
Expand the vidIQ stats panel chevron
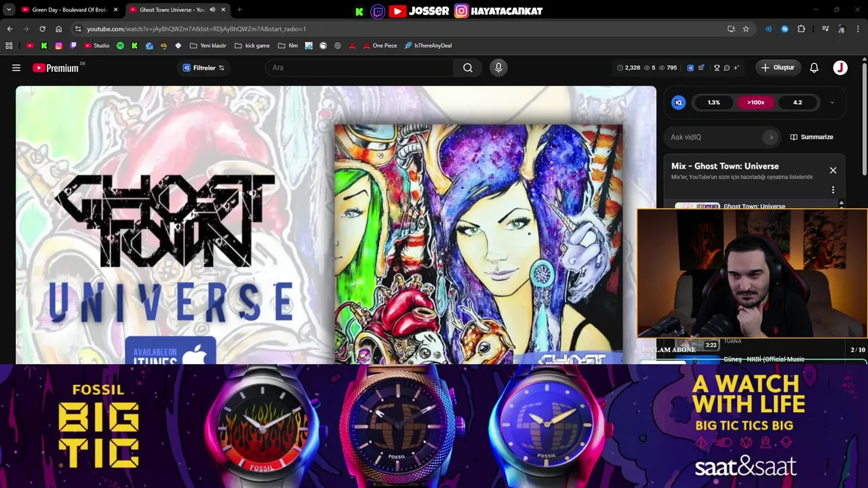point(832,103)
